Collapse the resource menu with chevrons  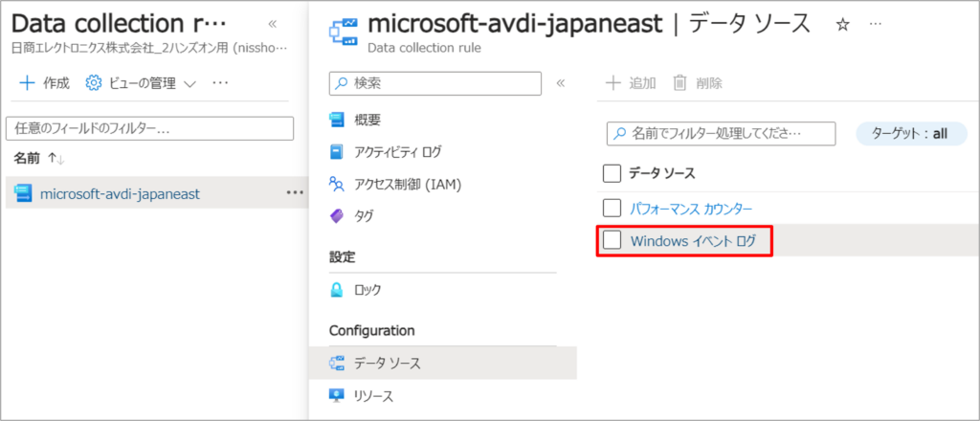click(561, 83)
